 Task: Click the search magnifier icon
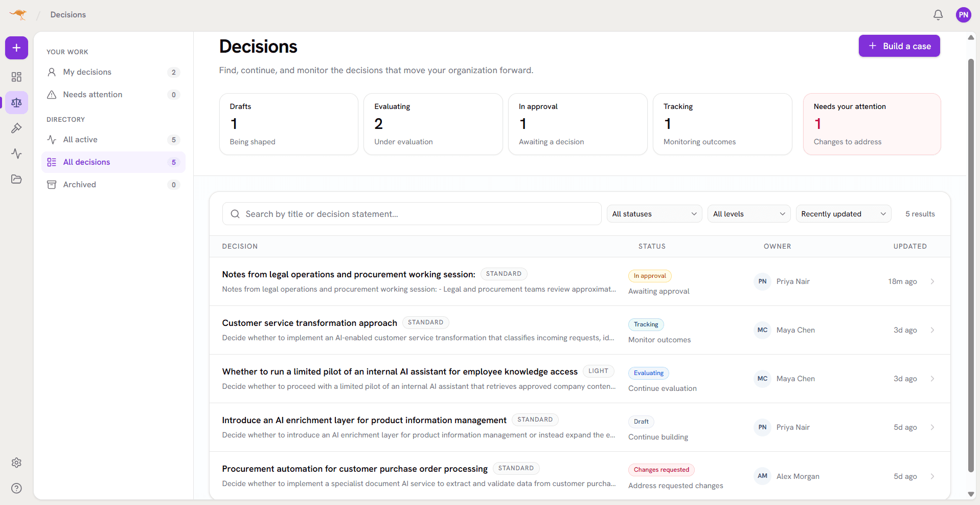(x=235, y=214)
